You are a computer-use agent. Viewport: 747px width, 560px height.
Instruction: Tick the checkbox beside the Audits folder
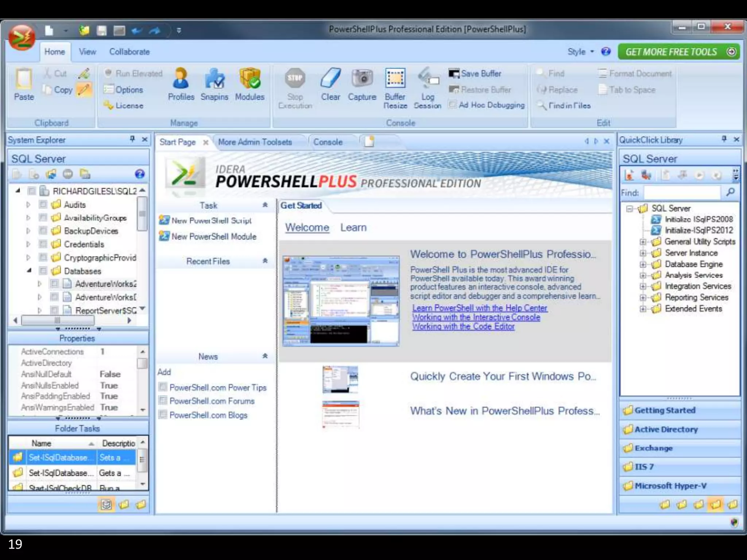click(43, 204)
